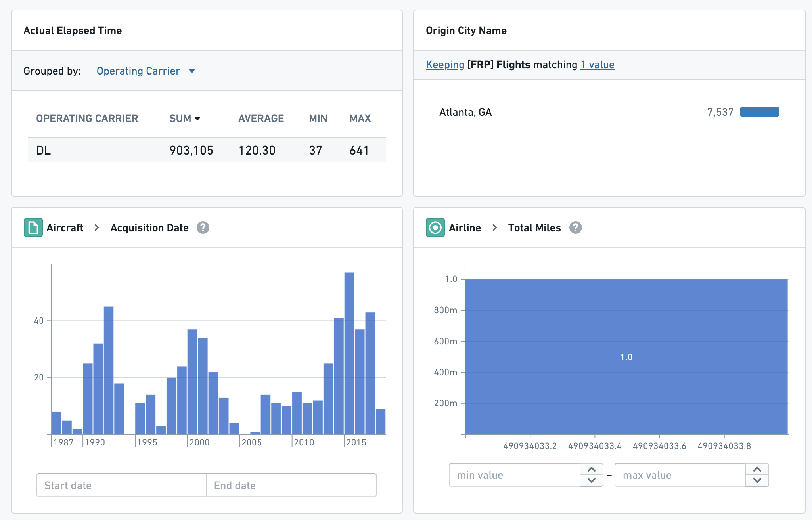
Task: Click the Atlanta, GA count bar
Action: [760, 112]
